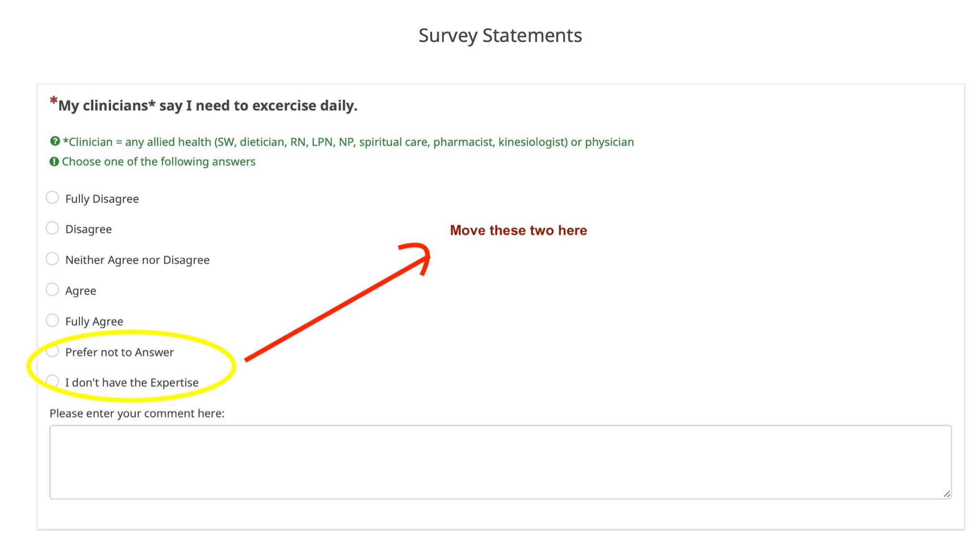Click the green question mark help icon
This screenshot has height=536, width=980.
55,142
